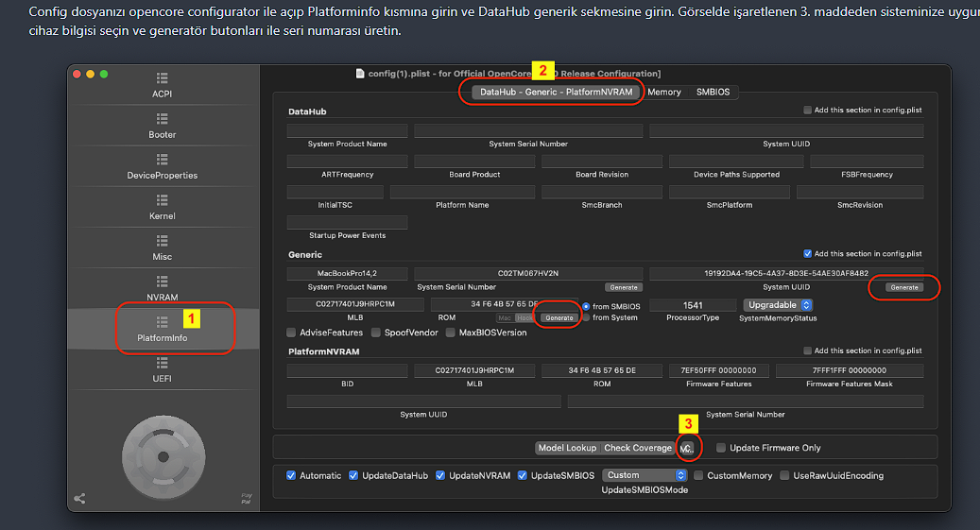Viewport: 980px width, 530px height.
Task: Open the NVRAM section icon
Action: [x=162, y=282]
